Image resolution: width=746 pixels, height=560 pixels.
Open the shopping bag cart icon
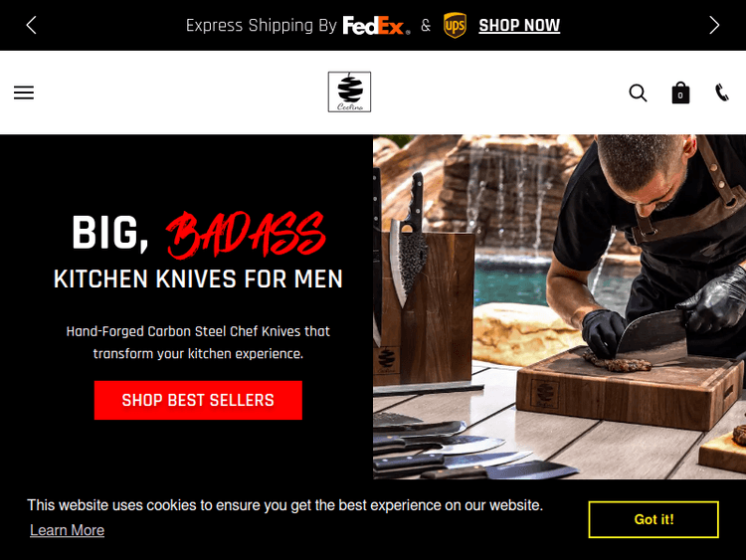point(680,93)
